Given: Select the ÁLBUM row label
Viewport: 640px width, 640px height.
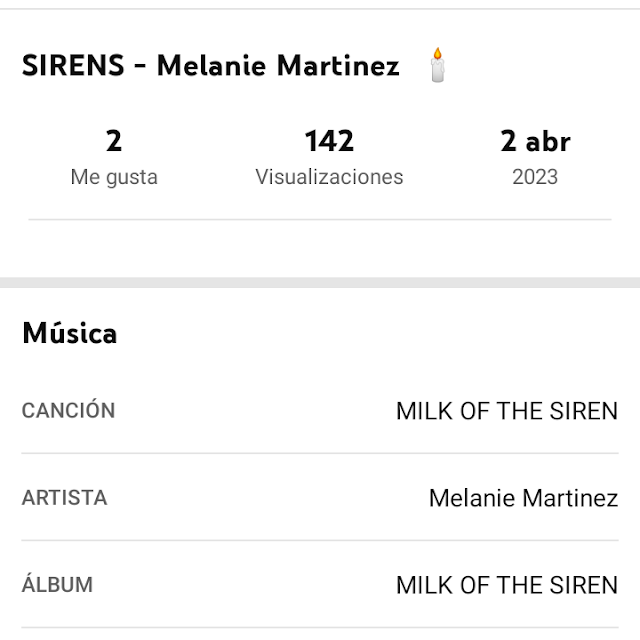Looking at the screenshot, I should 57,585.
